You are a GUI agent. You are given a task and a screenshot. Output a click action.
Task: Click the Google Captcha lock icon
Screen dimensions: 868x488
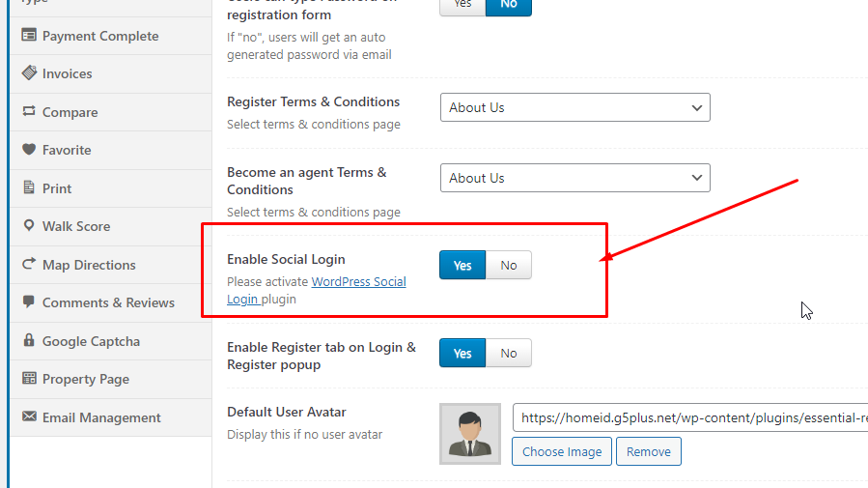[x=29, y=341]
